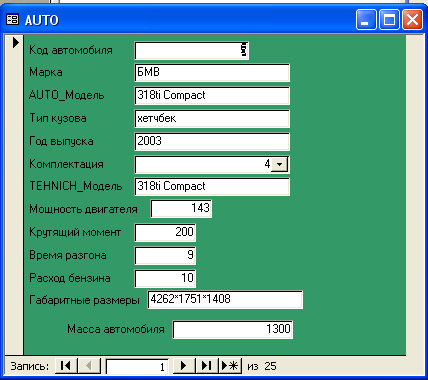Click the Расход бензина label

pyautogui.click(x=70, y=278)
